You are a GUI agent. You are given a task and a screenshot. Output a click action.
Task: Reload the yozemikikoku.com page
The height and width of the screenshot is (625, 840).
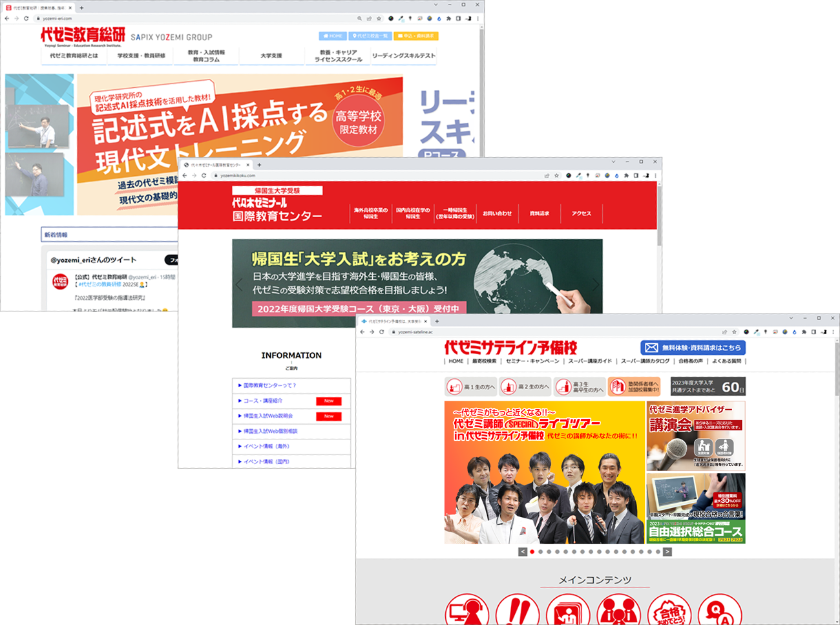[x=204, y=175]
